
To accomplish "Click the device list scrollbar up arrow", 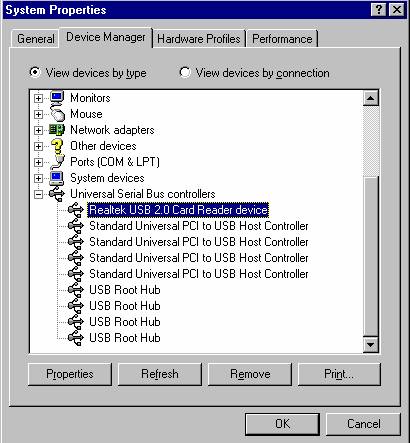I will pos(371,98).
